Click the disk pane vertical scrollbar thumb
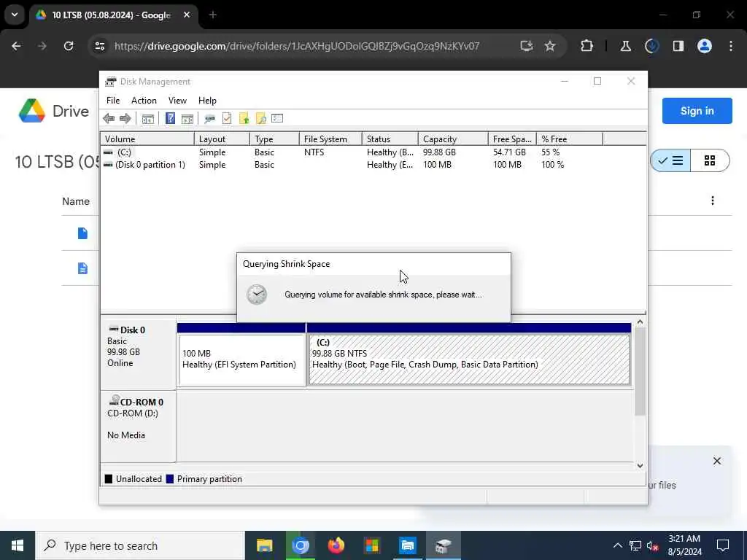Viewport: 747px width, 560px height. point(640,371)
